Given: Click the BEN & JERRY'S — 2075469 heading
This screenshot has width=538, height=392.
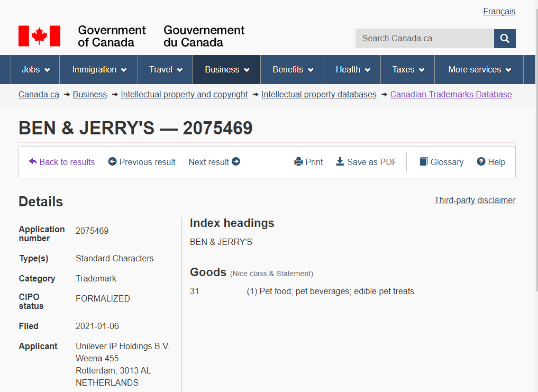Looking at the screenshot, I should pyautogui.click(x=135, y=128).
